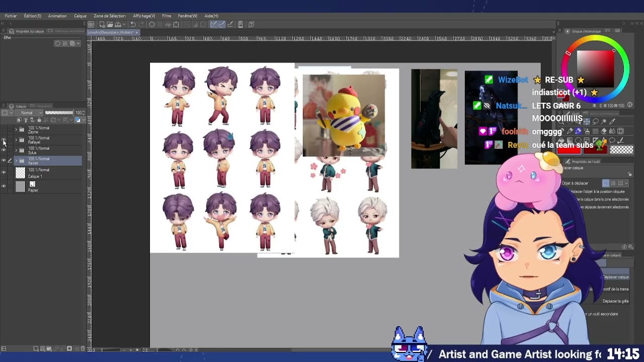Toggle snap to ruler
This screenshot has width=644, height=362.
pos(213,24)
